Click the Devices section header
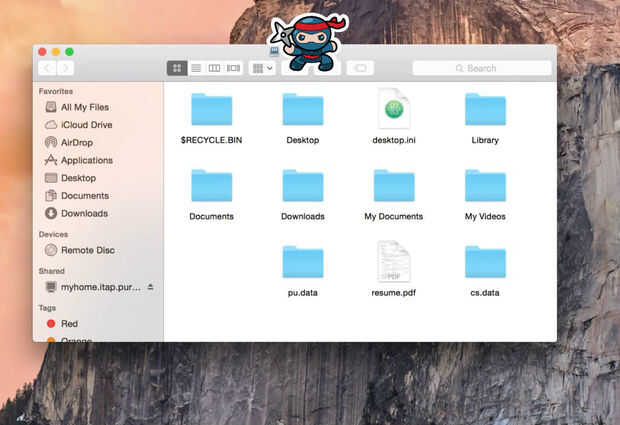This screenshot has height=425, width=620. pos(53,234)
